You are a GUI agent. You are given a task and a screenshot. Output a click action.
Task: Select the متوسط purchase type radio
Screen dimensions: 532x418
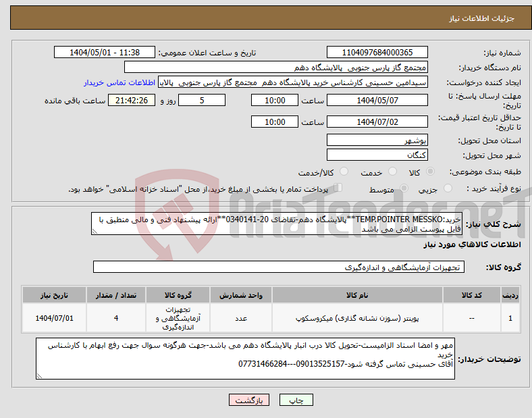coord(404,188)
